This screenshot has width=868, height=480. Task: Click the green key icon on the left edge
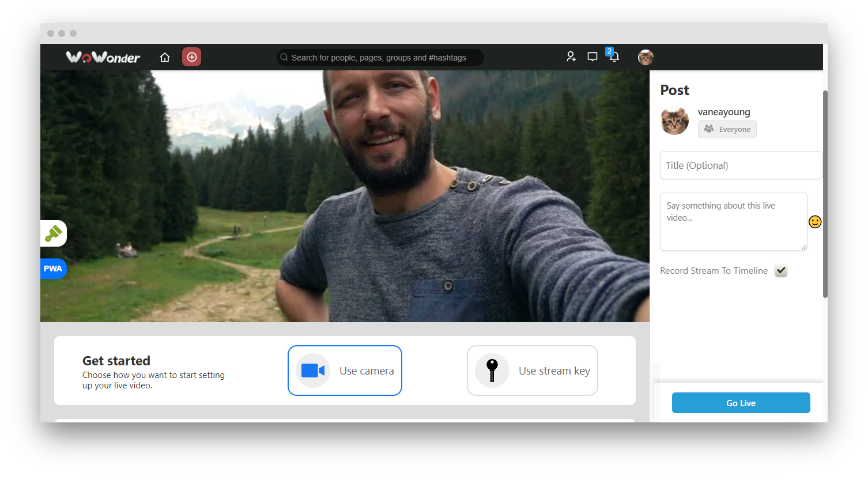53,233
